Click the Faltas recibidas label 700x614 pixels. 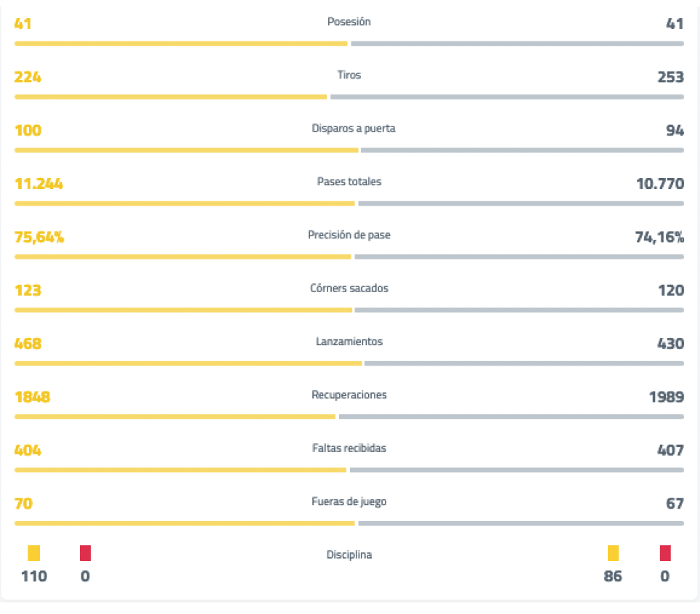[349, 448]
